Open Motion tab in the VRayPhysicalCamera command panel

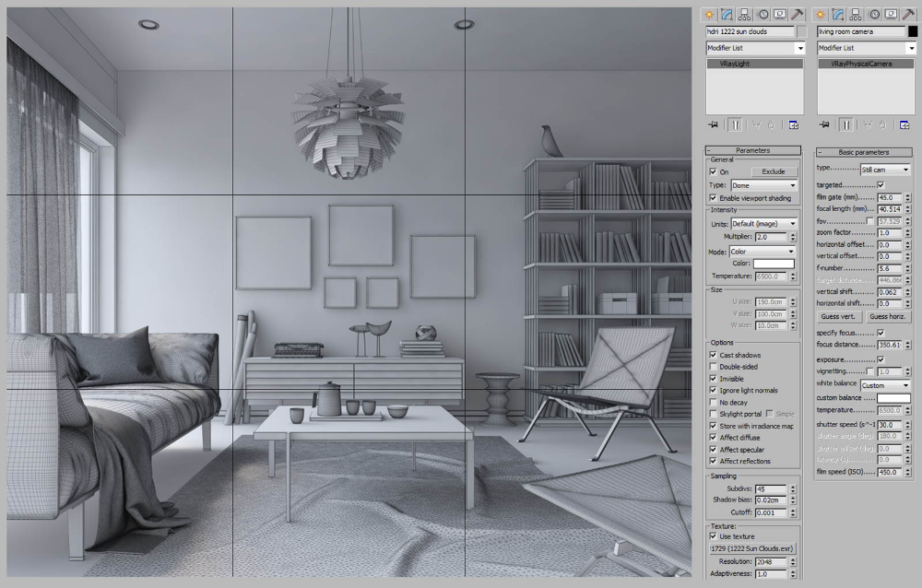coord(874,15)
